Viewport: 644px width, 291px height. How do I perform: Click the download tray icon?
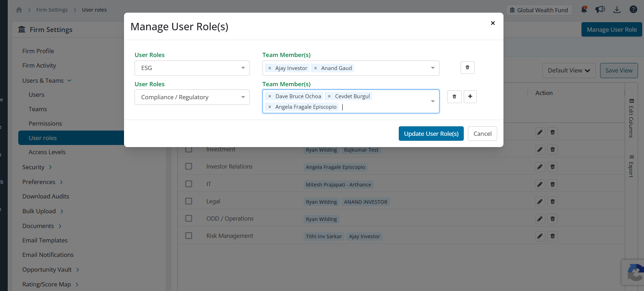617,10
